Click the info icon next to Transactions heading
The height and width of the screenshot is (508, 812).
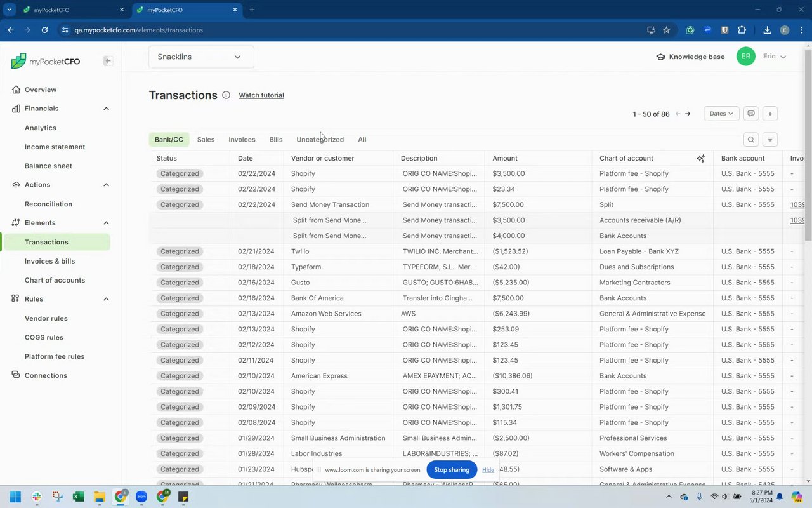pos(226,95)
